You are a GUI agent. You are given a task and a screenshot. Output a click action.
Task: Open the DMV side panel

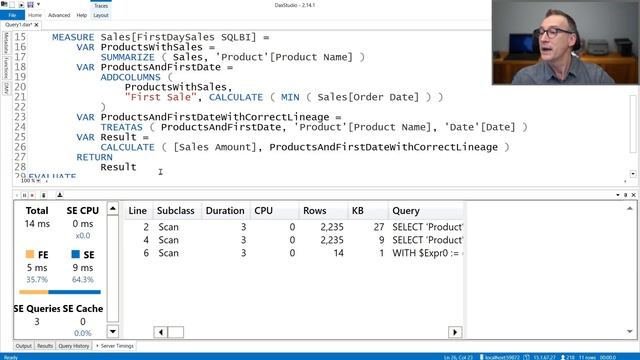tap(6, 89)
